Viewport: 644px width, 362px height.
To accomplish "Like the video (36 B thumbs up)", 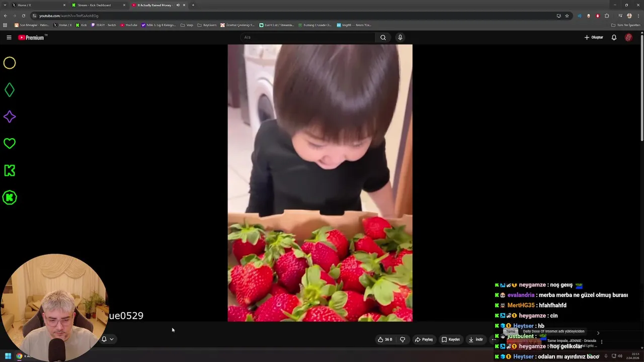I will (385, 339).
